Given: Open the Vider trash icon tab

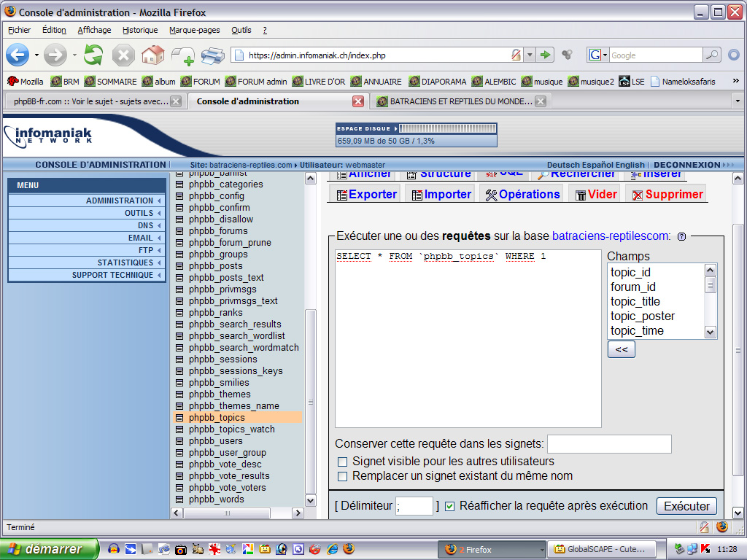Looking at the screenshot, I should [x=595, y=194].
